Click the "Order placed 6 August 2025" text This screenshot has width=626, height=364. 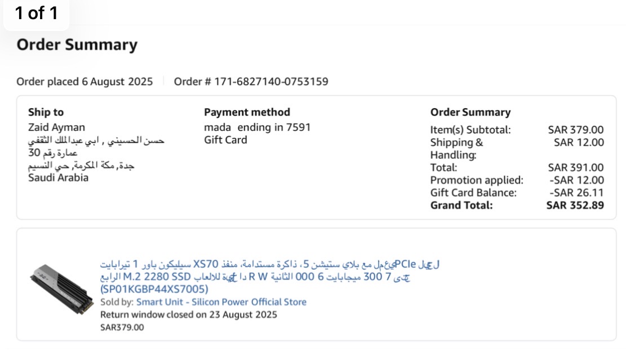(x=85, y=82)
